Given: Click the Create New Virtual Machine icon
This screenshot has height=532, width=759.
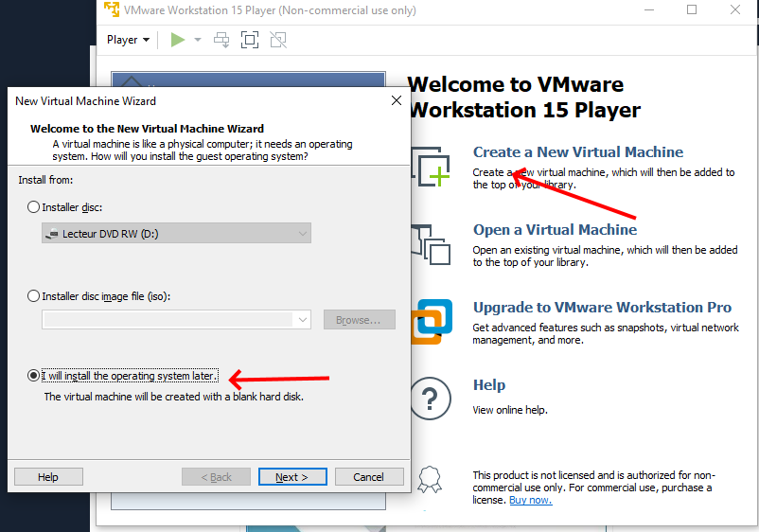Looking at the screenshot, I should pyautogui.click(x=432, y=167).
